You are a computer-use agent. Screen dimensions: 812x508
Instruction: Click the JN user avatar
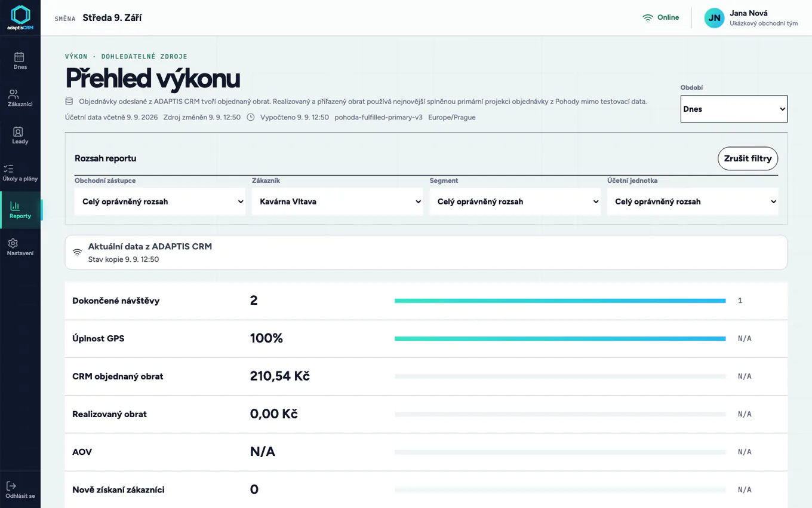[715, 18]
